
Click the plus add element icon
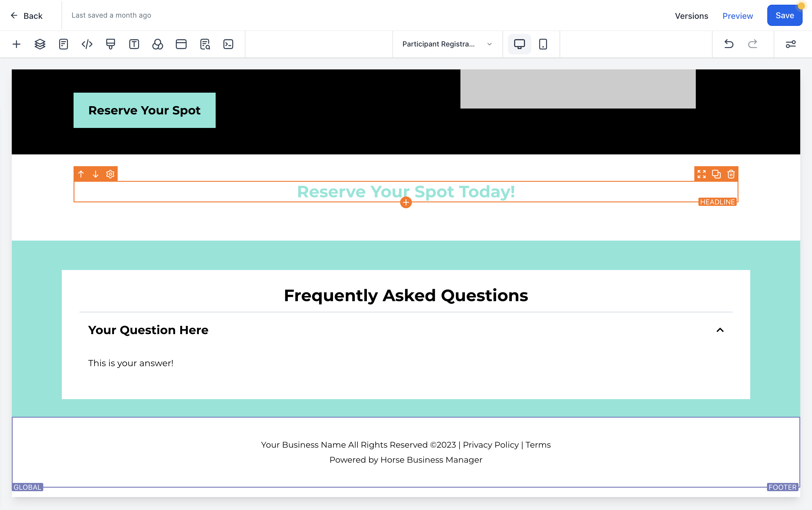pyautogui.click(x=16, y=44)
